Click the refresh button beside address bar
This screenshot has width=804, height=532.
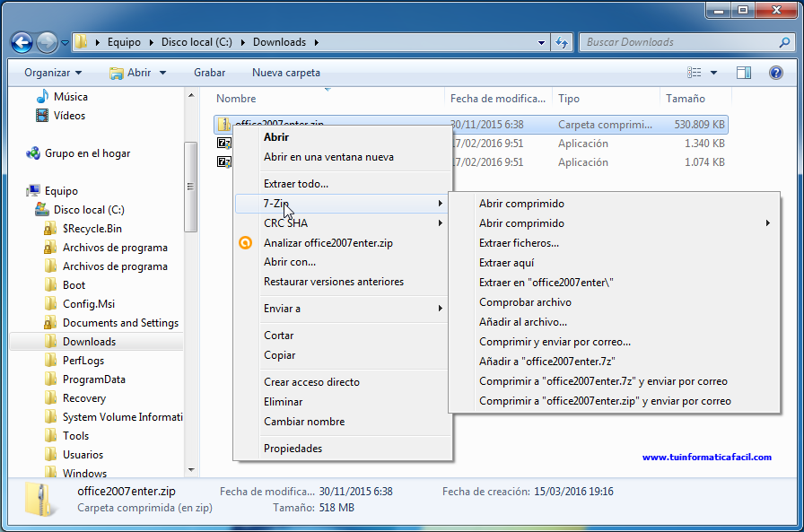(x=562, y=42)
